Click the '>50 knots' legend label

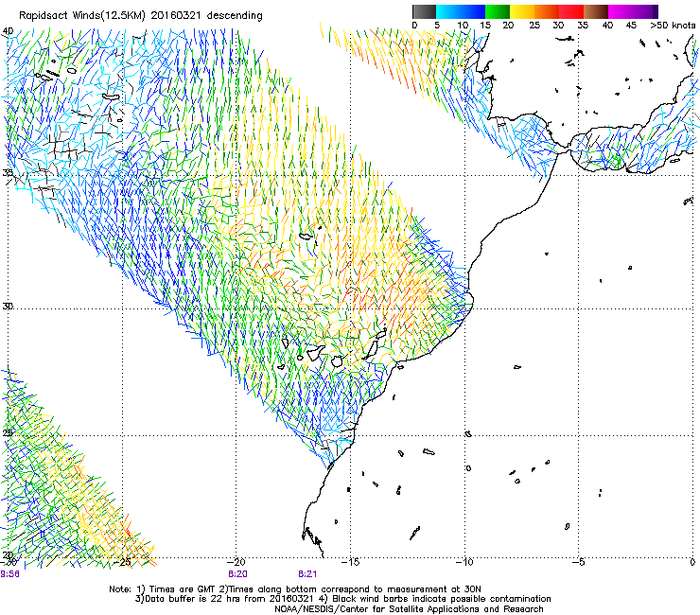pos(673,25)
